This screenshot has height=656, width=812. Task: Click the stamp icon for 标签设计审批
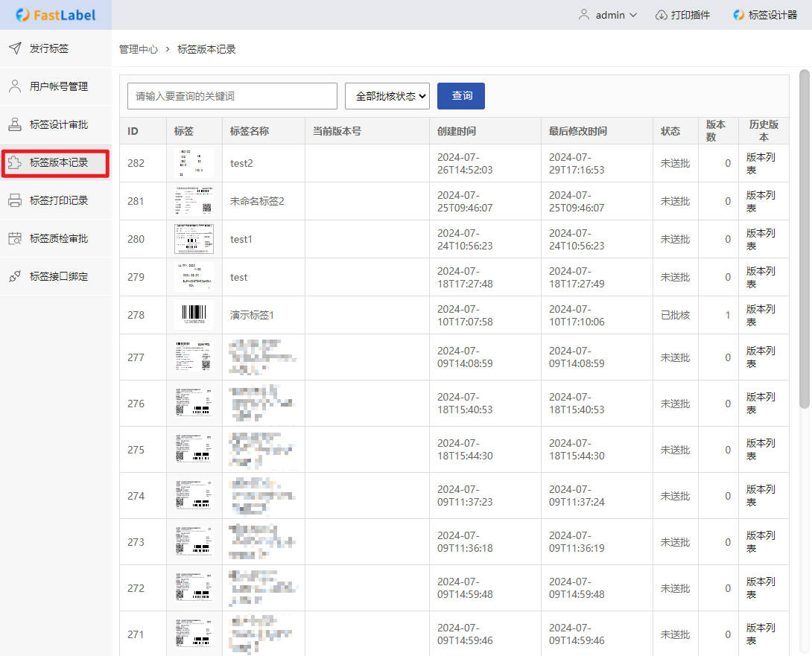pos(15,124)
